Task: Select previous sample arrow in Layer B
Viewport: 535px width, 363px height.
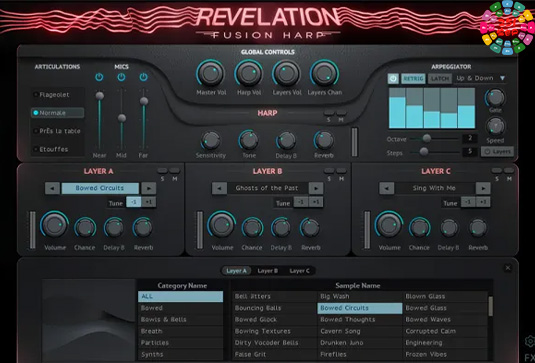Action: pyautogui.click(x=219, y=188)
